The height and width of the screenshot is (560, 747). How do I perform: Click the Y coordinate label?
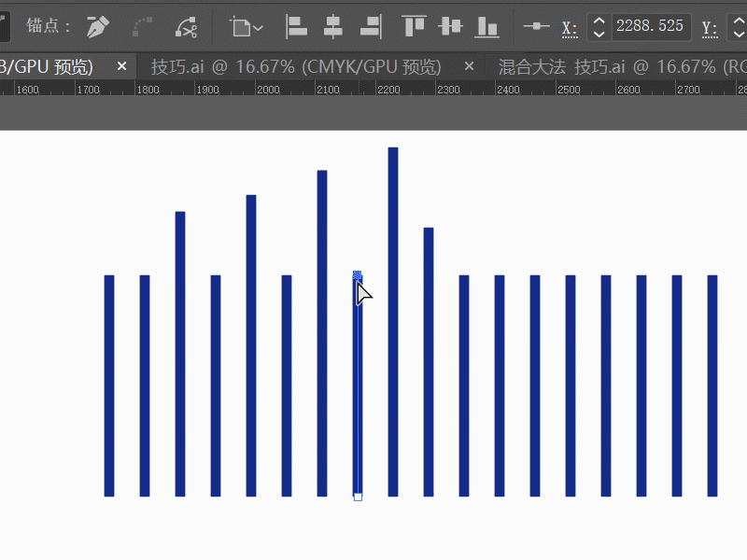pyautogui.click(x=710, y=28)
